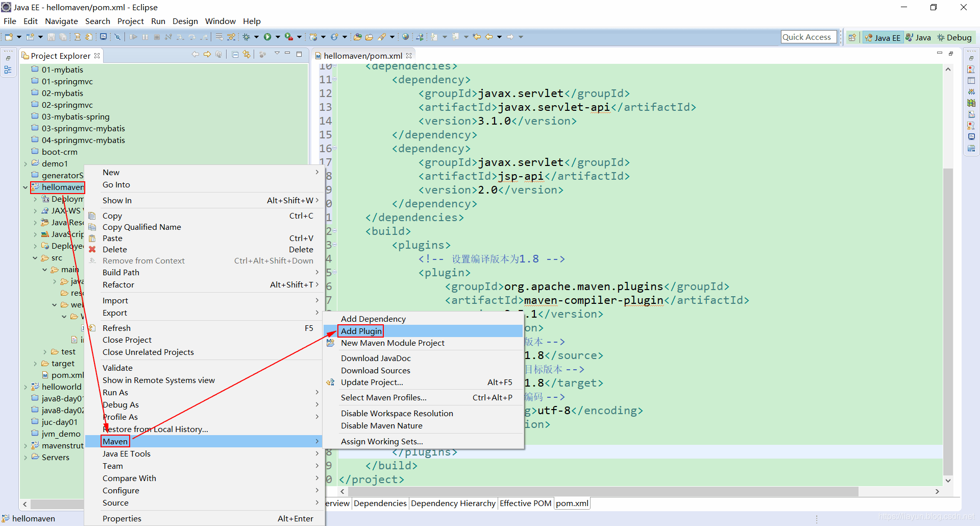Switch to Effective POM tab

point(526,504)
